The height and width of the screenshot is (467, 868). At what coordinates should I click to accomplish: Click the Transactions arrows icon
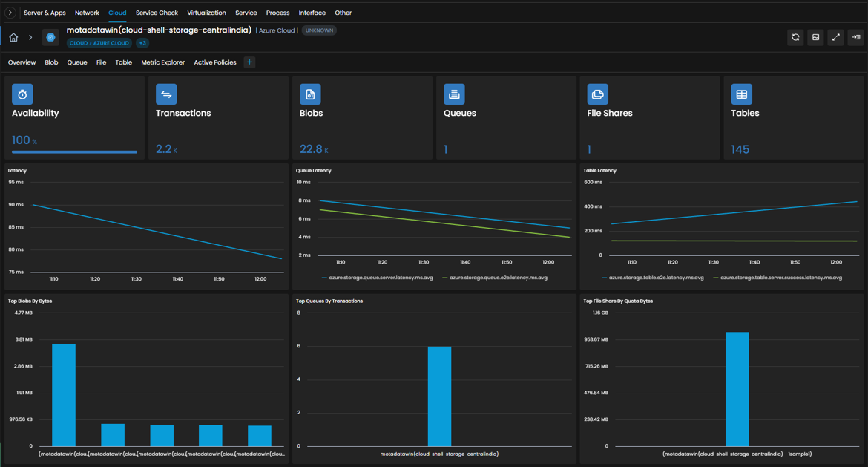[166, 94]
